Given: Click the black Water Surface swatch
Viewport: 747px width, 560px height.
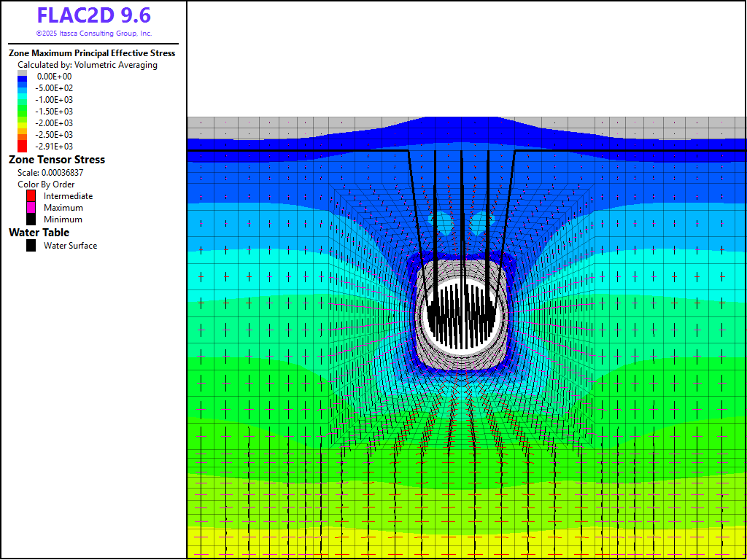Looking at the screenshot, I should tap(31, 246).
